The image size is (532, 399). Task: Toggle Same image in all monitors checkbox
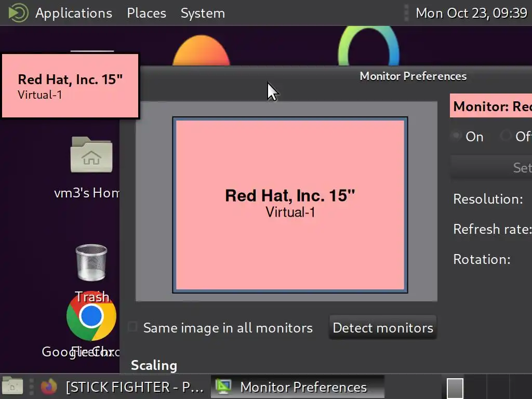coord(132,327)
